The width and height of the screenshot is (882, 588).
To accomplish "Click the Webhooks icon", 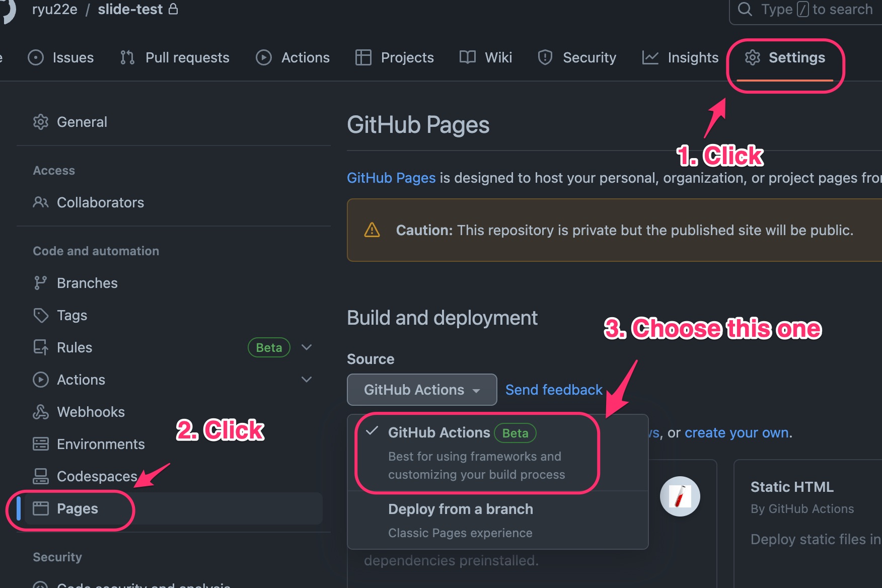I will tap(41, 412).
